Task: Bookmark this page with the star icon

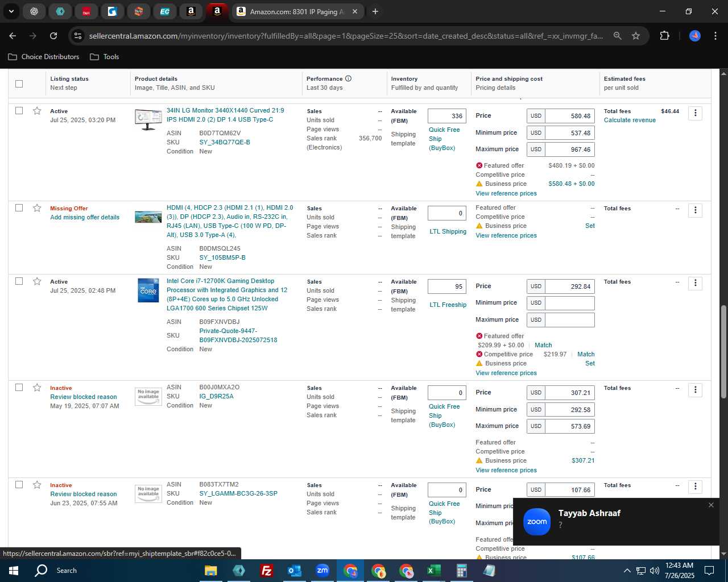Action: pyautogui.click(x=636, y=36)
